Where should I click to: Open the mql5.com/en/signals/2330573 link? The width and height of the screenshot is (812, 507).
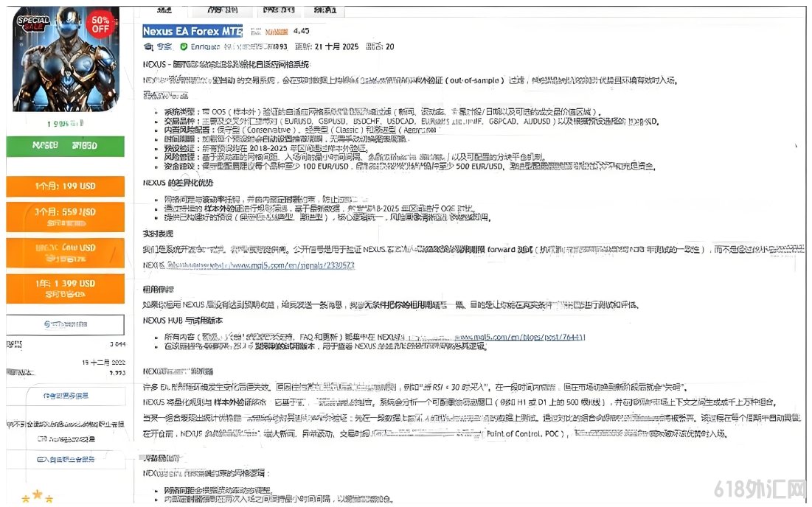click(261, 265)
